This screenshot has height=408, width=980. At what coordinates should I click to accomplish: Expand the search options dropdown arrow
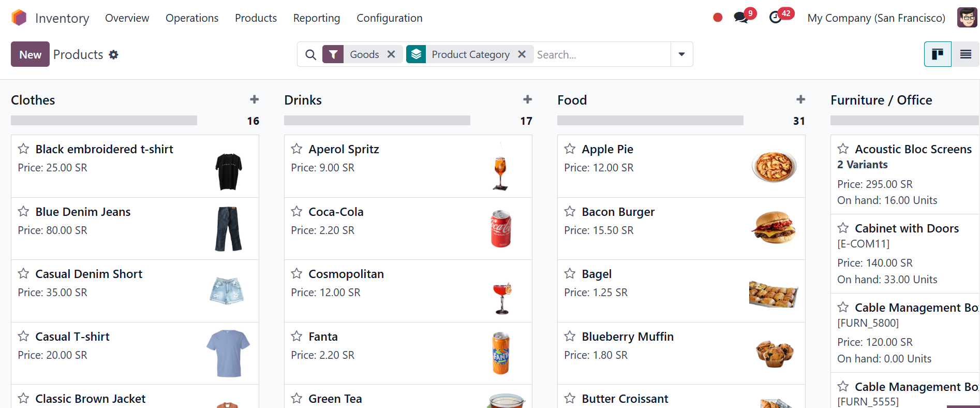(681, 54)
